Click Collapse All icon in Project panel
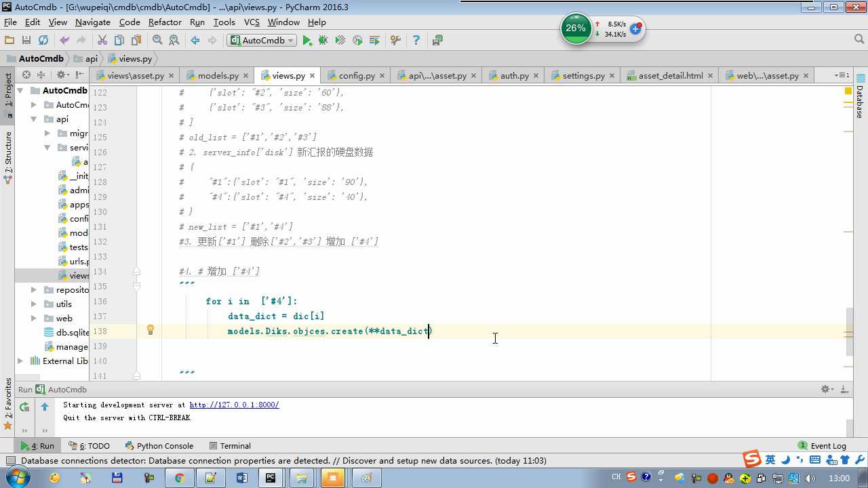This screenshot has height=488, width=868. tap(41, 75)
